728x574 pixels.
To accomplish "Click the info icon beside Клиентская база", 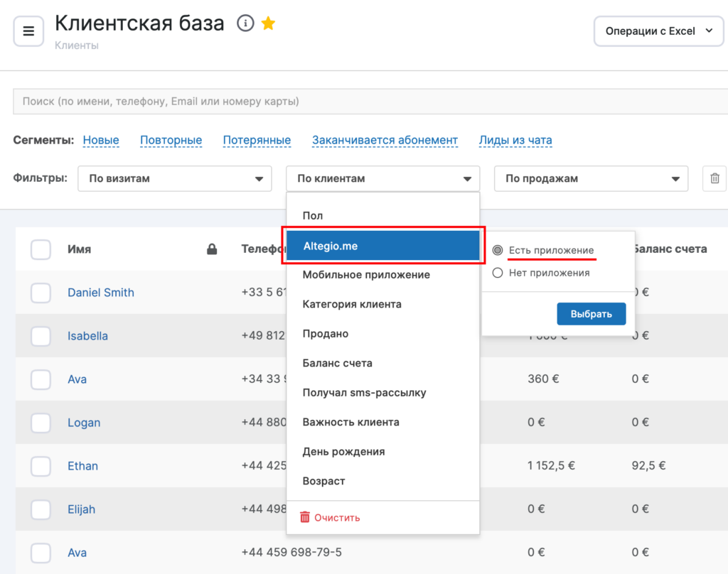I will coord(245,23).
